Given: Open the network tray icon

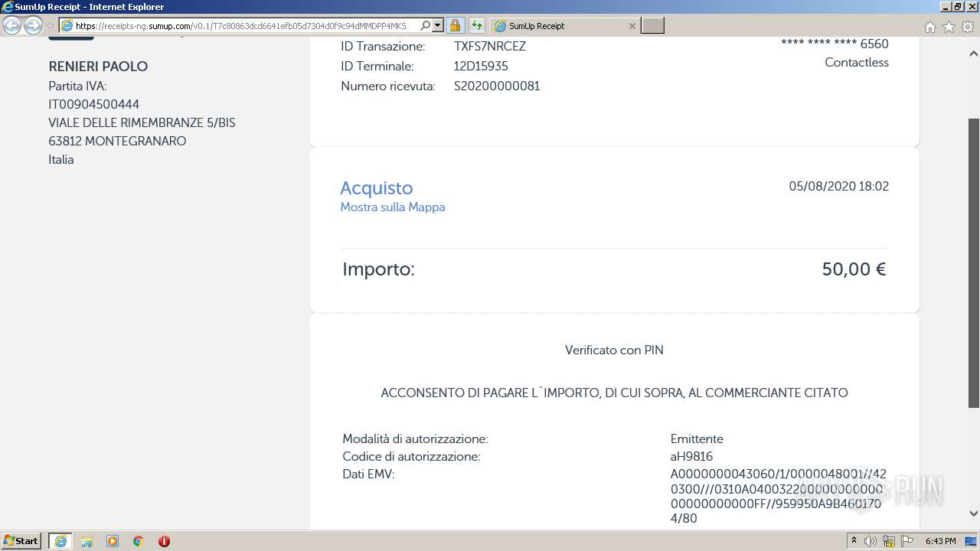Looking at the screenshot, I should (x=889, y=541).
